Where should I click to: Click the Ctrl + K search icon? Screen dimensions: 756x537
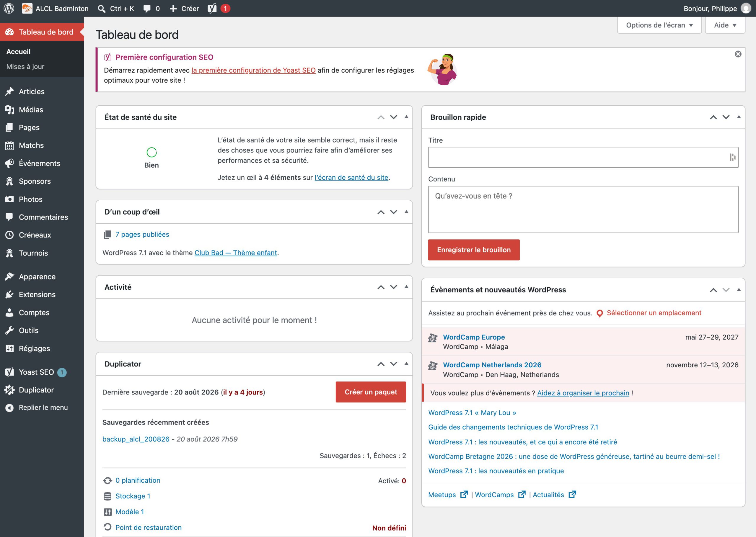tap(102, 9)
